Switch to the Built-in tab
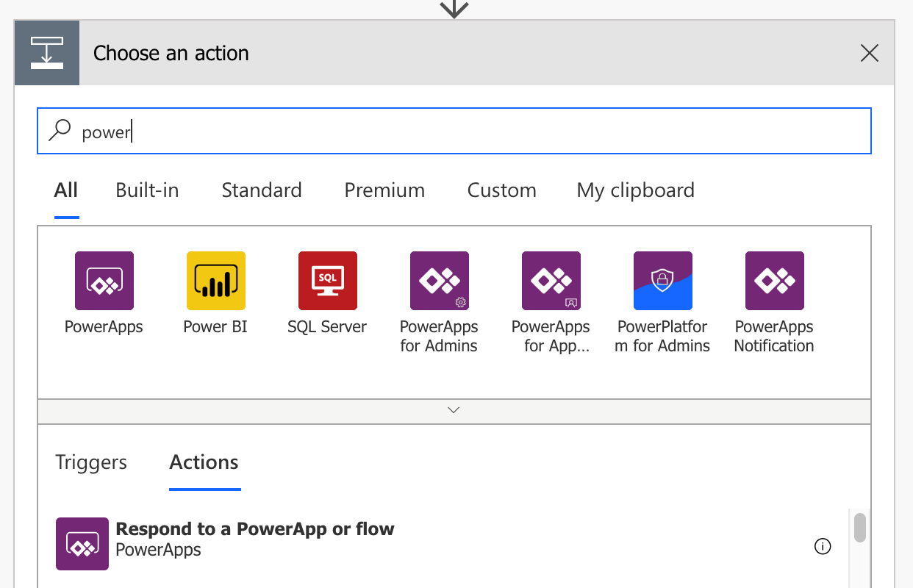The width and height of the screenshot is (913, 588). point(147,190)
